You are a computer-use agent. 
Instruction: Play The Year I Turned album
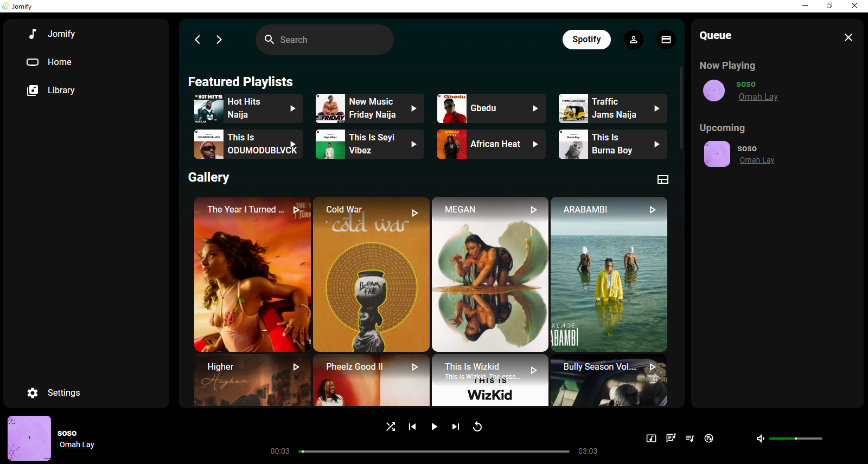pos(296,210)
